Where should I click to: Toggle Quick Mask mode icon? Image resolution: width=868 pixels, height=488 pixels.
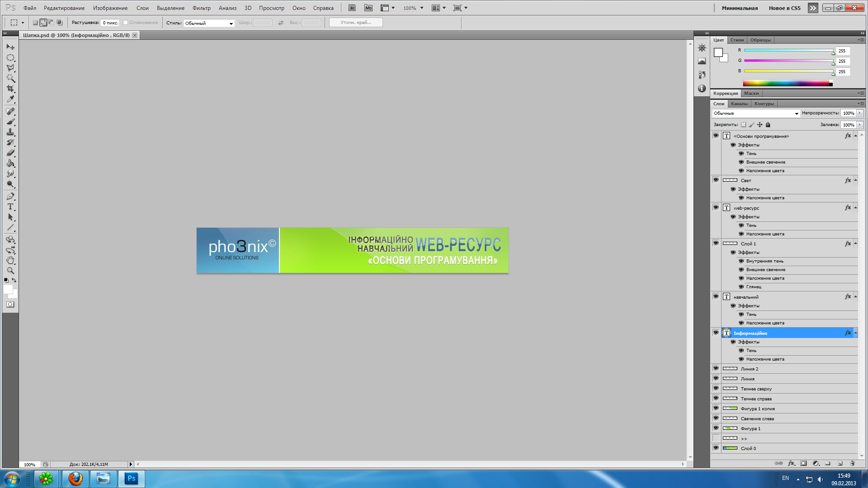[10, 305]
